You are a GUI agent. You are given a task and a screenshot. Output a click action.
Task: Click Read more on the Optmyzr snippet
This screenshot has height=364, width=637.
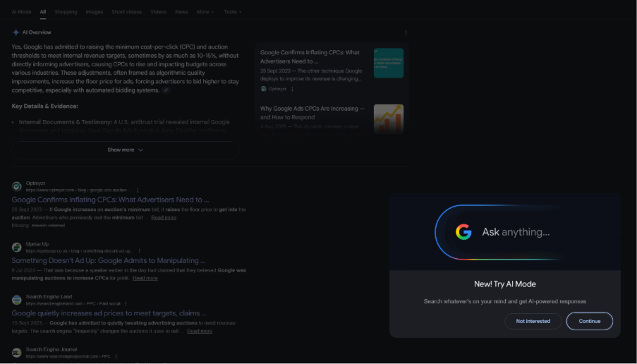[x=164, y=218]
